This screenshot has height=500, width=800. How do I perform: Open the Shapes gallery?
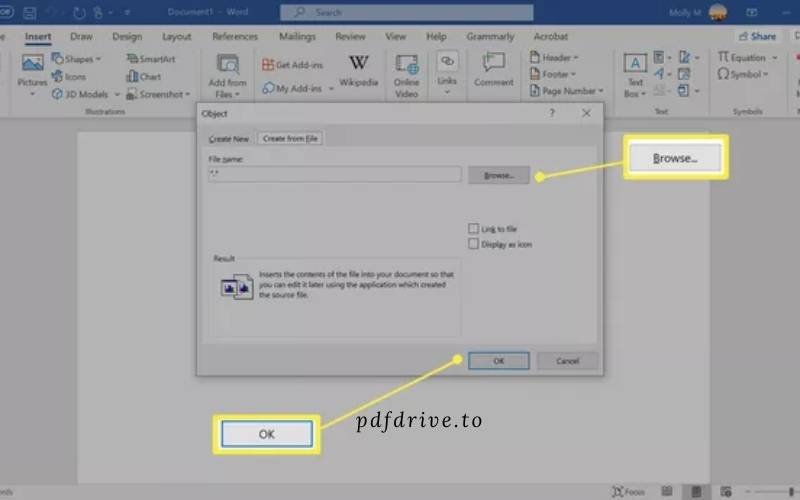(76, 59)
